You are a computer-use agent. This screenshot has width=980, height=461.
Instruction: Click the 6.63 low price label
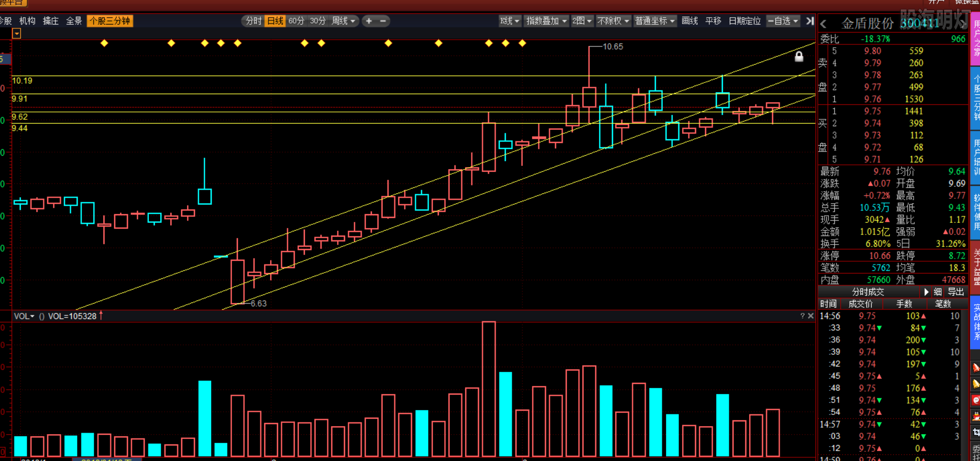[x=258, y=304]
